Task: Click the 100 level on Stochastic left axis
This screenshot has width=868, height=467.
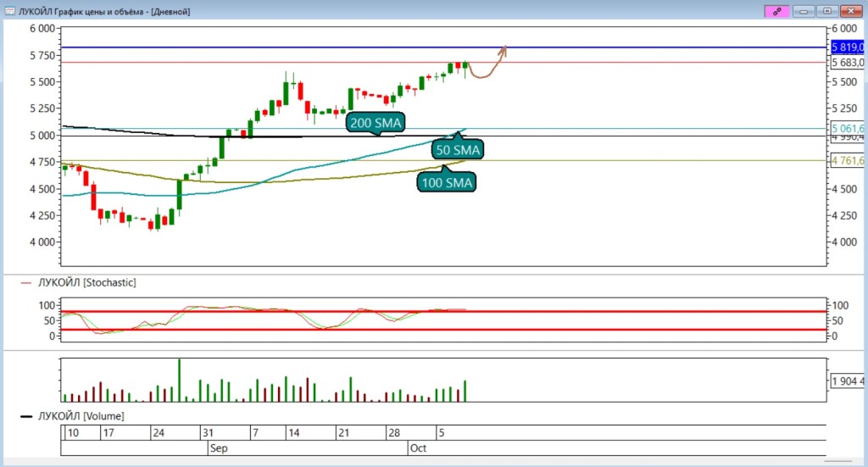Action: click(47, 305)
